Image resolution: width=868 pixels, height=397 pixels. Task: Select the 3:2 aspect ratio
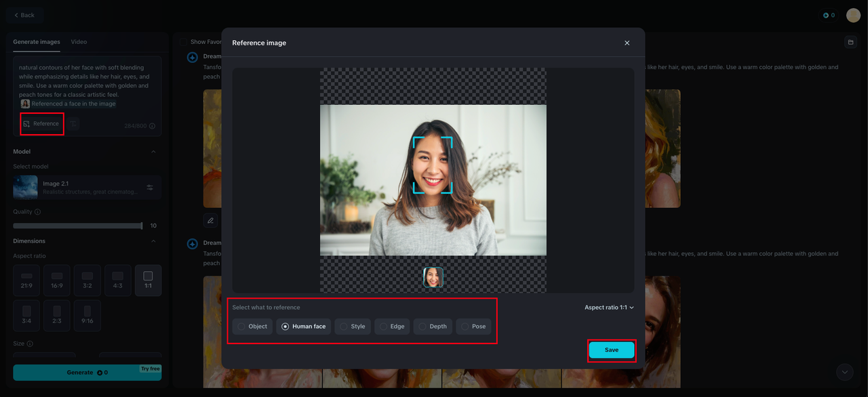pyautogui.click(x=87, y=280)
